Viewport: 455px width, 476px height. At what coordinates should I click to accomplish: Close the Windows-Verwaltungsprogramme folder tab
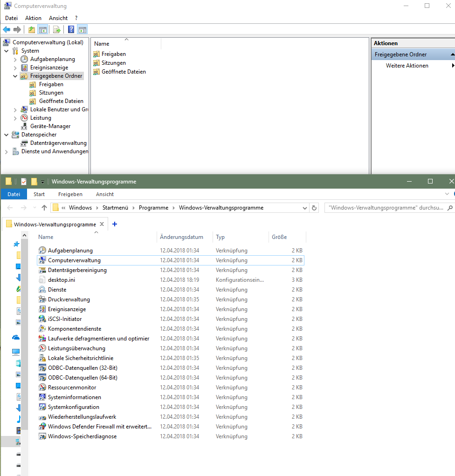(102, 224)
